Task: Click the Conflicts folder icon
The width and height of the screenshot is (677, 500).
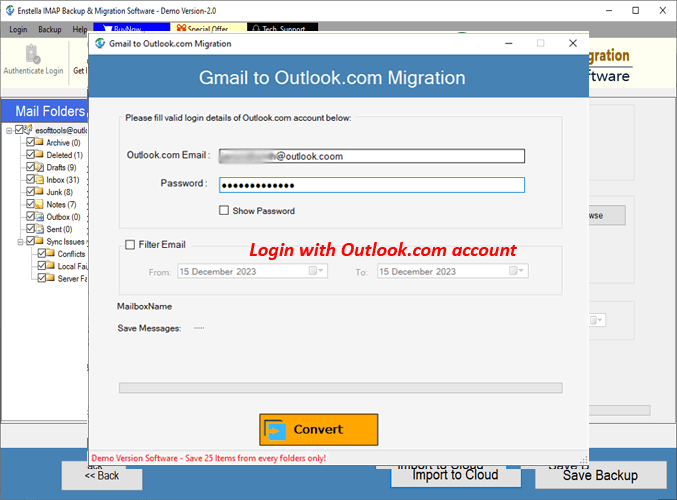Action: (50, 253)
